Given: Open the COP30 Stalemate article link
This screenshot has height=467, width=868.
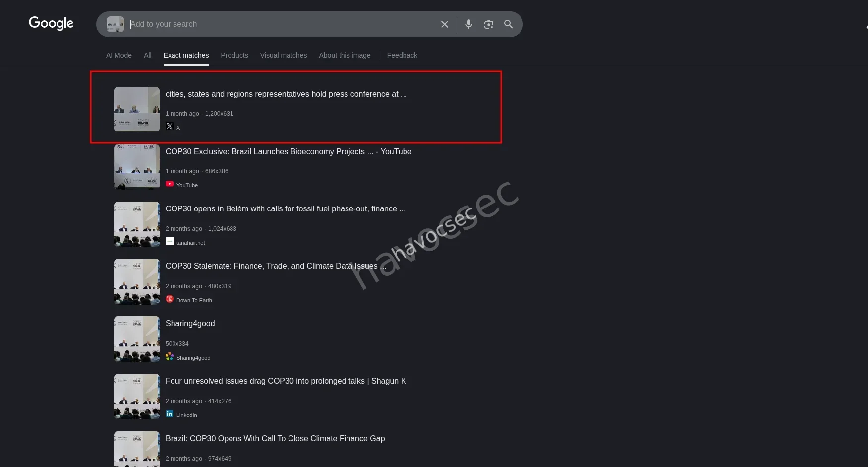Looking at the screenshot, I should (276, 266).
